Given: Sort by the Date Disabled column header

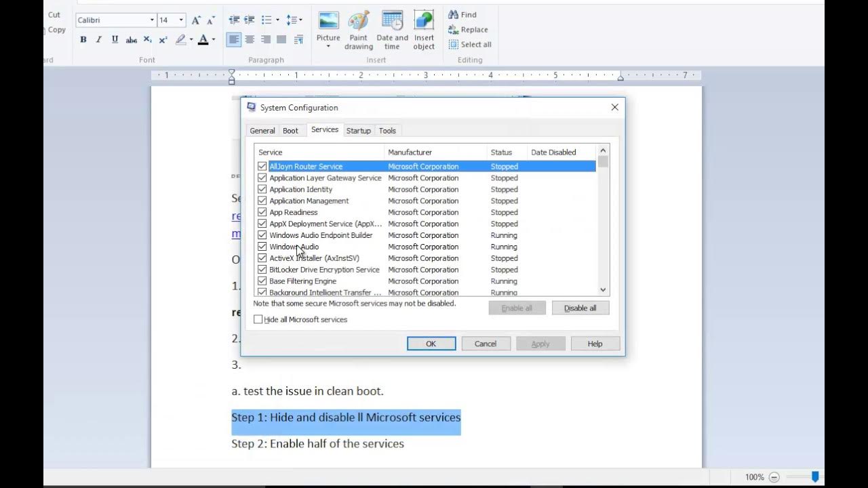Looking at the screenshot, I should point(561,152).
